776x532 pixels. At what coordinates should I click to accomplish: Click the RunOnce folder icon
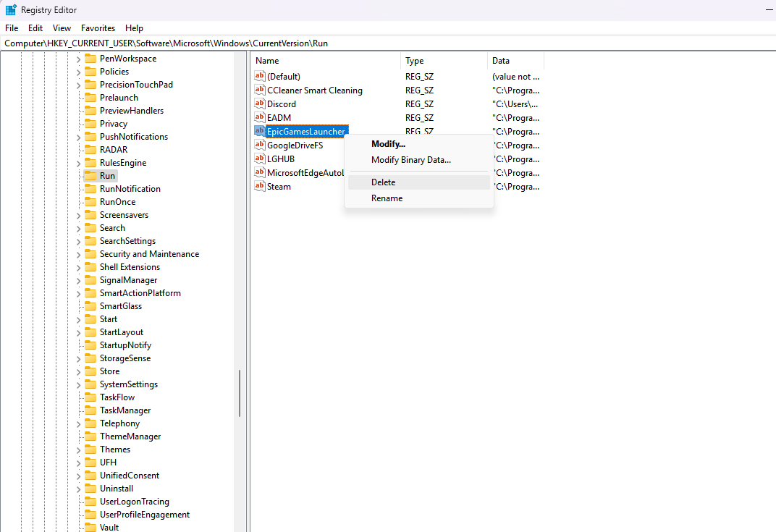tap(90, 202)
